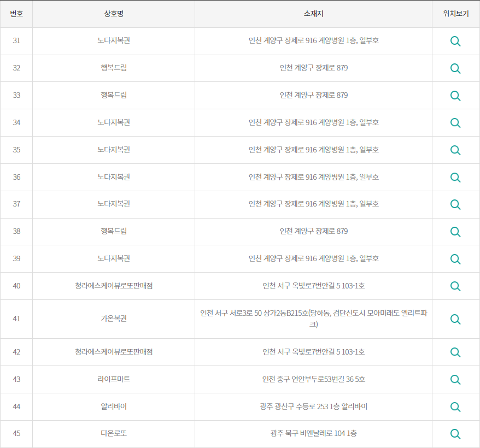
Task: View location of 행복드림 row 33
Action: [x=455, y=95]
